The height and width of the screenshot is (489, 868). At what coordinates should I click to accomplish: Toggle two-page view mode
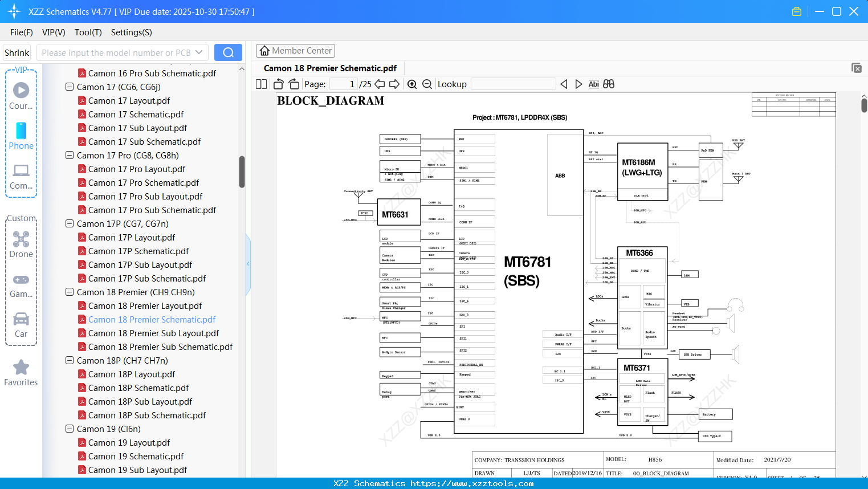(x=260, y=84)
